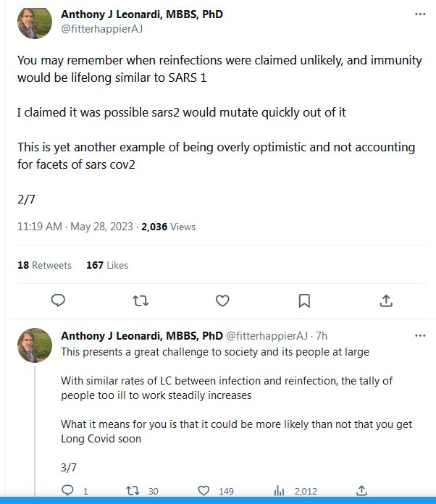
Task: Open the 11:19 AM May 28, 2023 timestamp
Action: pyautogui.click(x=75, y=227)
